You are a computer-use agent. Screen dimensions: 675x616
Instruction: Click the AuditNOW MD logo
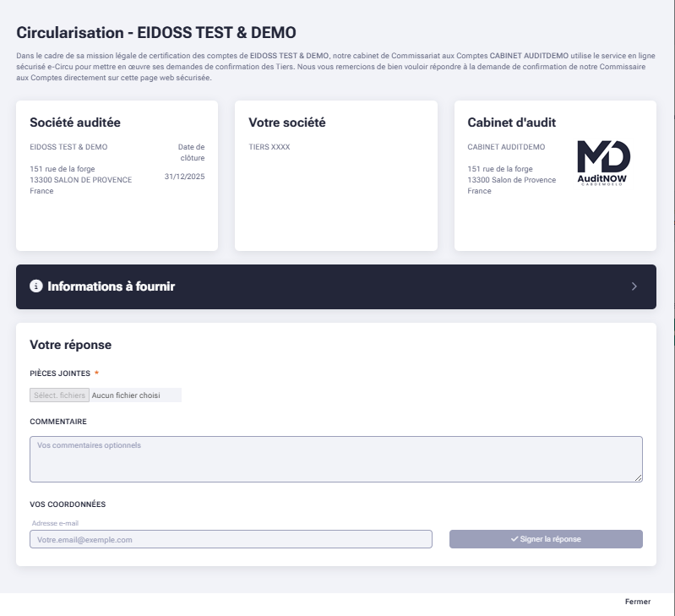point(603,163)
